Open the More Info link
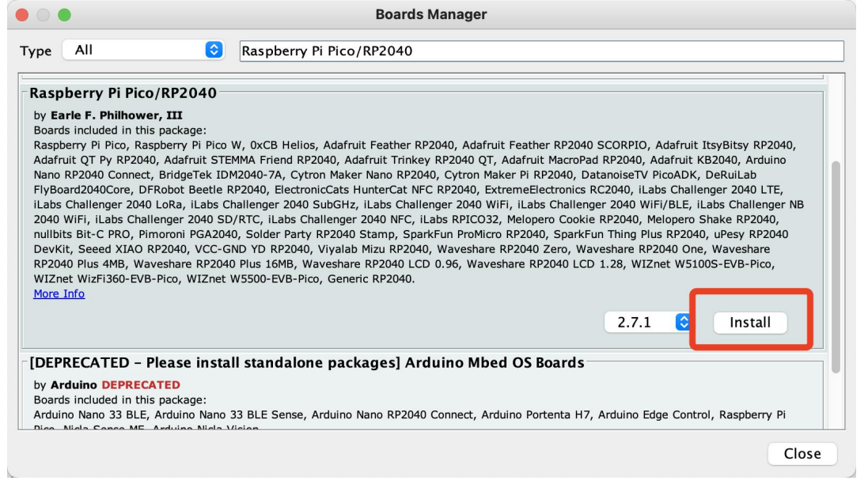868x484 pixels. point(59,294)
